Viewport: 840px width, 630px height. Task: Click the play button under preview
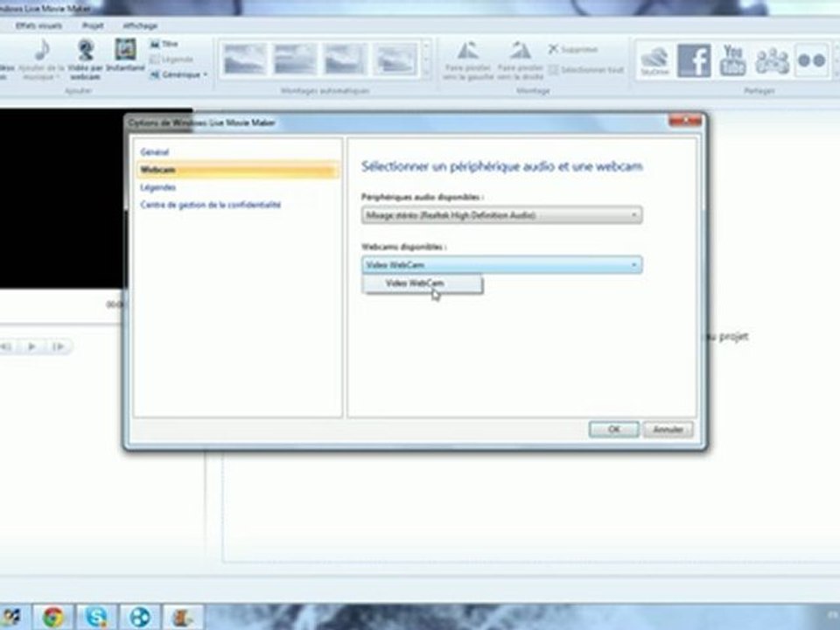(31, 346)
